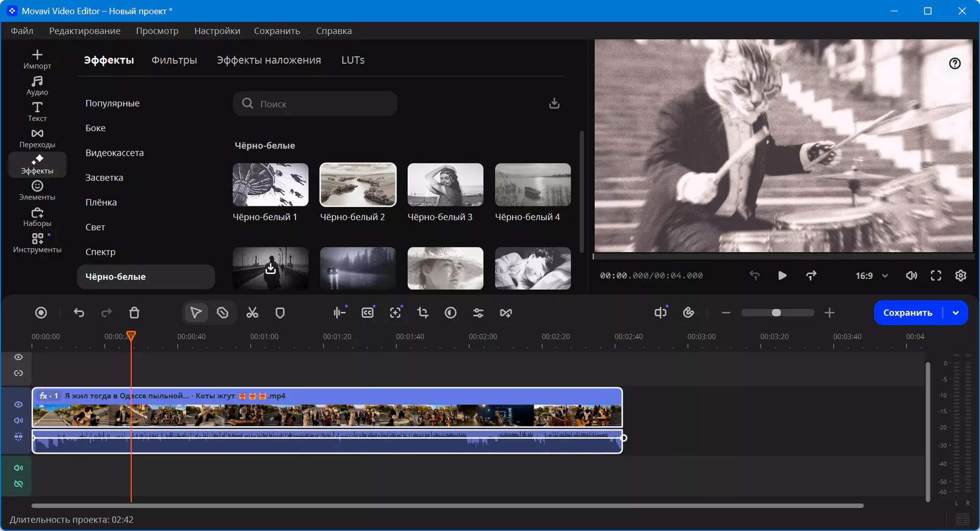Expand the save button dropdown arrow

pos(956,313)
